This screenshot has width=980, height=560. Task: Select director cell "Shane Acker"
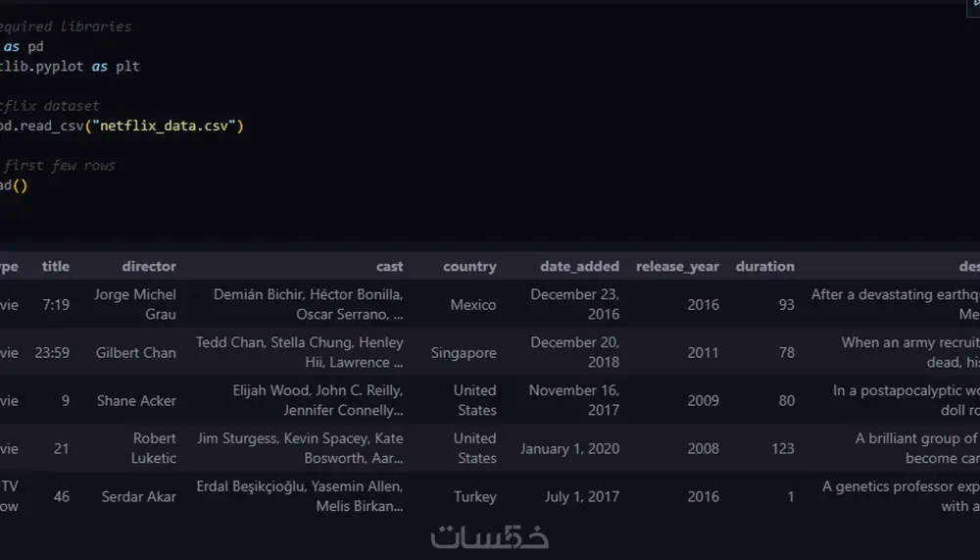[136, 401]
